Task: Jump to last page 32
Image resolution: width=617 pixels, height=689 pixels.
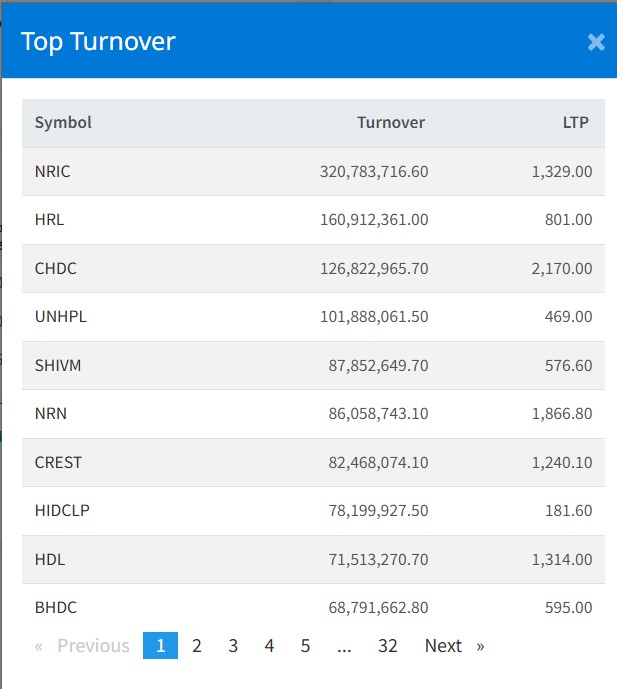Action: pyautogui.click(x=388, y=646)
